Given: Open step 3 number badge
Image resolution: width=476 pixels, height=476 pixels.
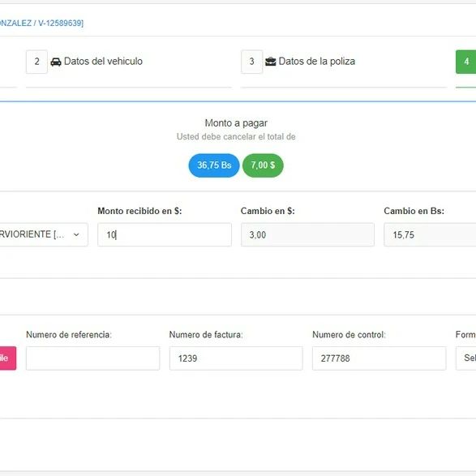Looking at the screenshot, I should [251, 62].
